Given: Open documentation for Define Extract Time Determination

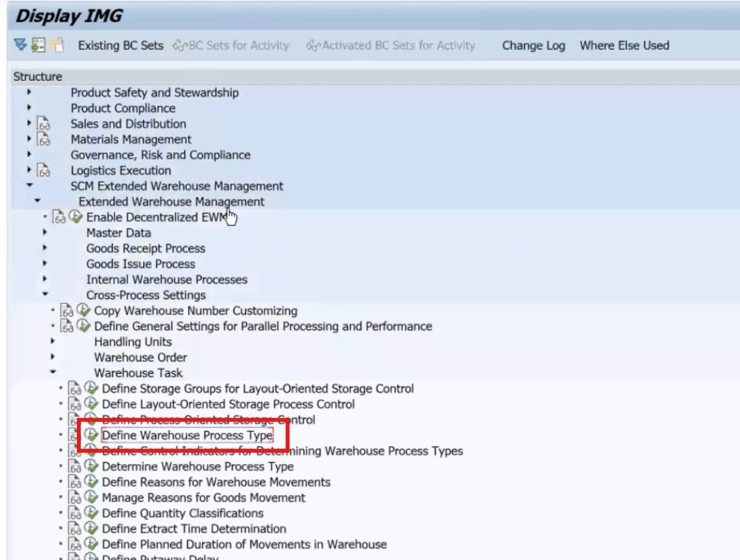Looking at the screenshot, I should click(x=74, y=528).
